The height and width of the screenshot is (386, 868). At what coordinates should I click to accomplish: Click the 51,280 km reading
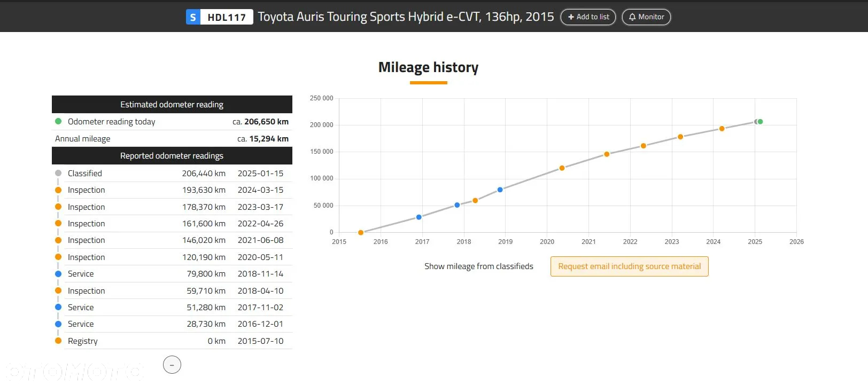click(206, 307)
